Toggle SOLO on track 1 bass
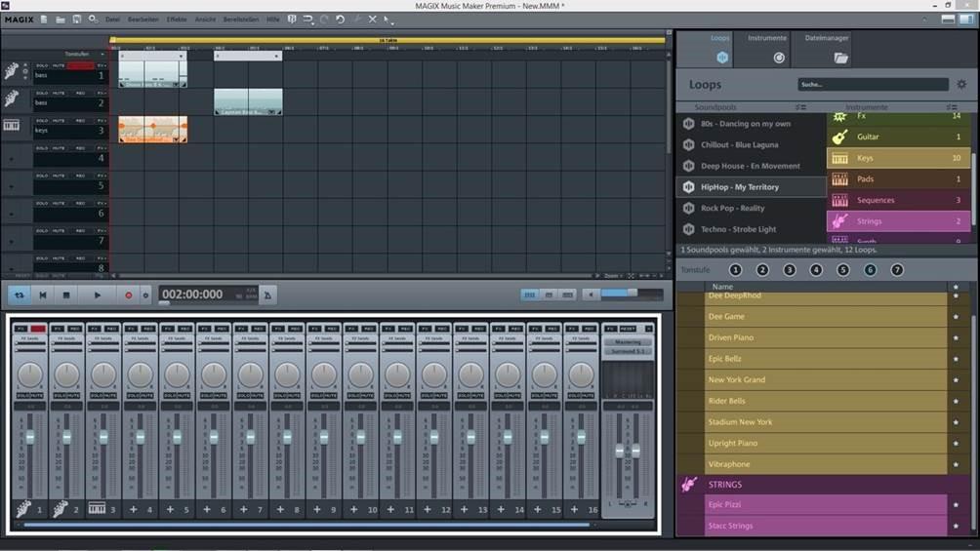Viewport: 980px width, 551px height. tap(42, 65)
